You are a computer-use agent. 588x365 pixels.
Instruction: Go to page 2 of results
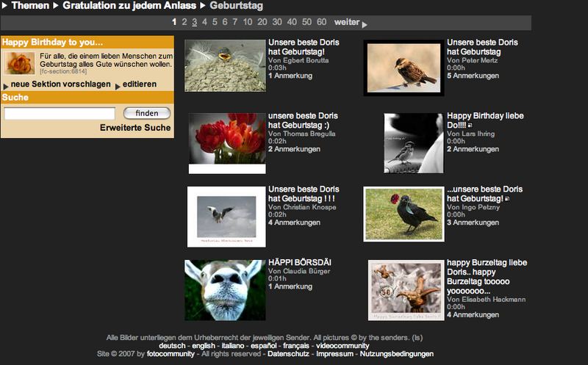click(184, 22)
